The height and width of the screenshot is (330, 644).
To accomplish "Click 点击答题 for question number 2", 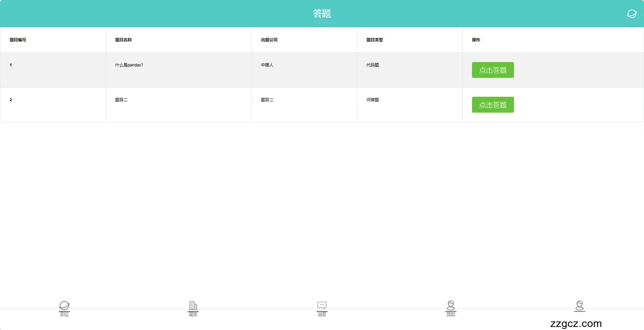I will (493, 105).
